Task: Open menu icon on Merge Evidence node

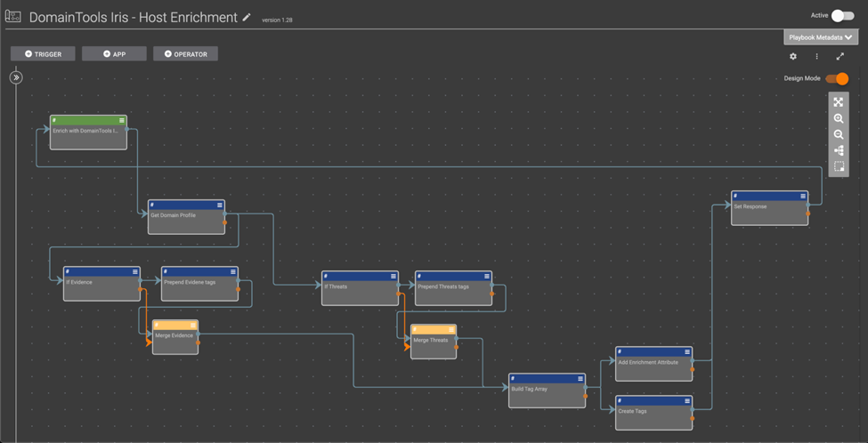Action: (x=192, y=325)
